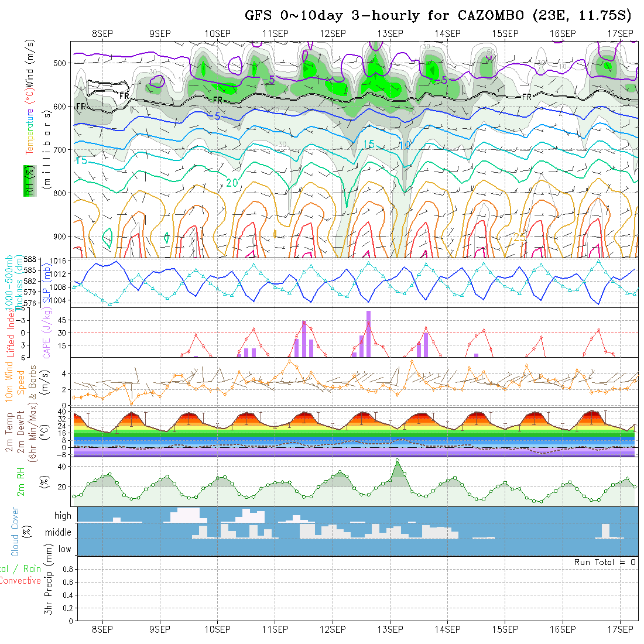Click the tallest purple CAPE bar
The width and height of the screenshot is (644, 644).
369,334
